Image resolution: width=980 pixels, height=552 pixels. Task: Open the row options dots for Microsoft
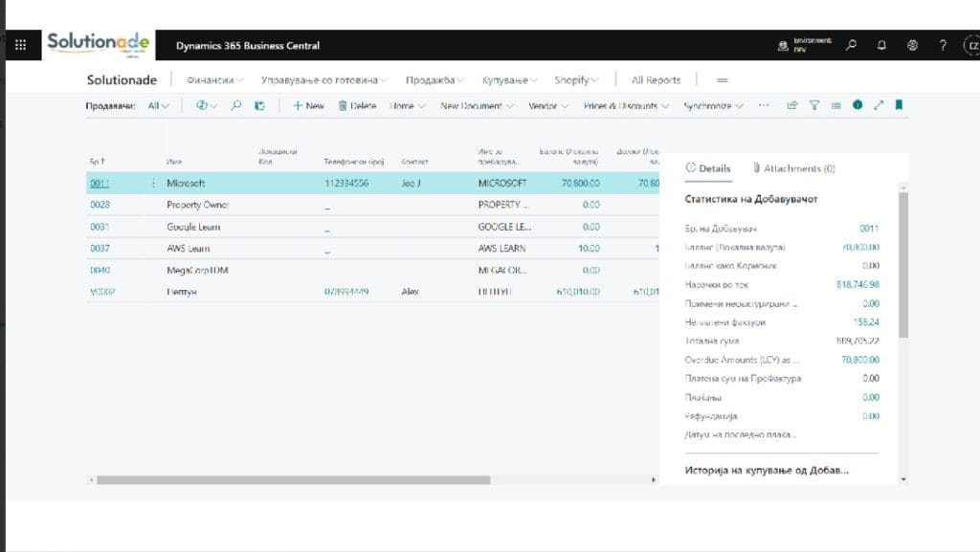(153, 183)
